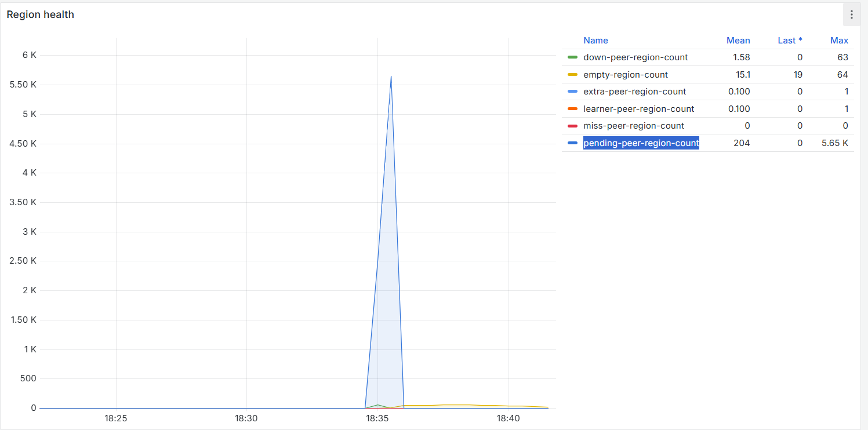
Task: Click the green down-peer-region-count color swatch
Action: click(x=572, y=57)
